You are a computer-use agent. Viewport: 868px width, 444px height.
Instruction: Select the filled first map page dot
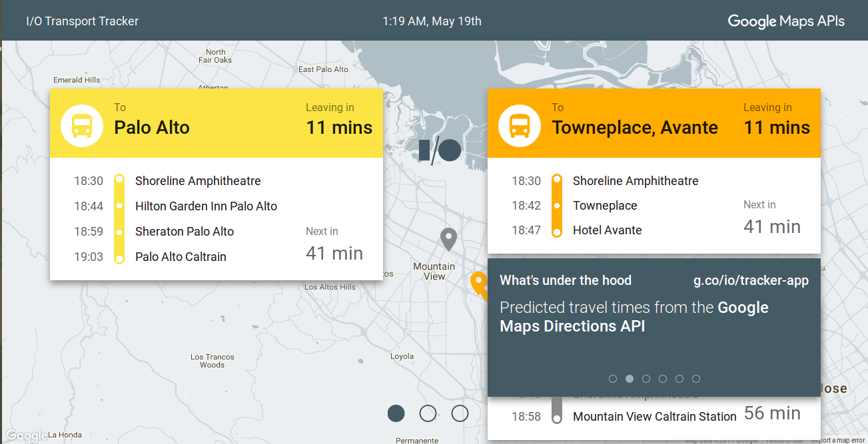tap(396, 413)
